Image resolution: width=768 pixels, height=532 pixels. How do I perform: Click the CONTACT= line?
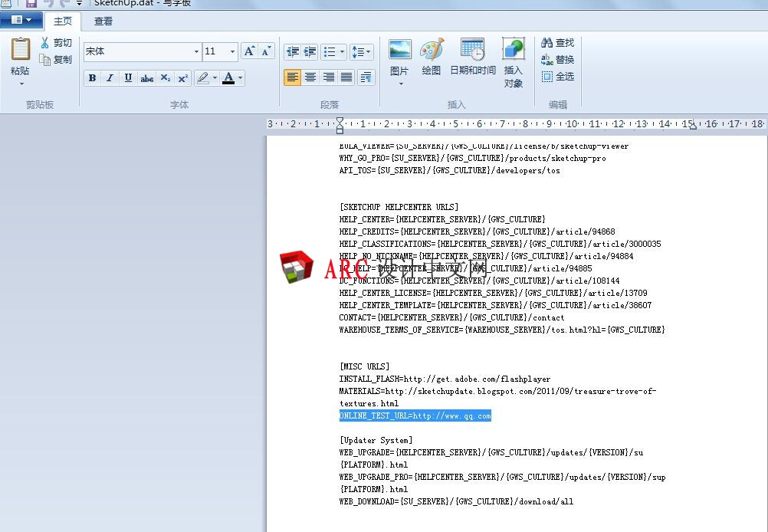[451, 317]
